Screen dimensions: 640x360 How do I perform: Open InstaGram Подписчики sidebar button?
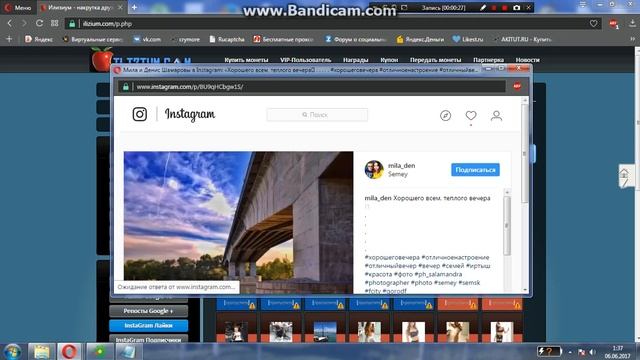[x=149, y=339]
